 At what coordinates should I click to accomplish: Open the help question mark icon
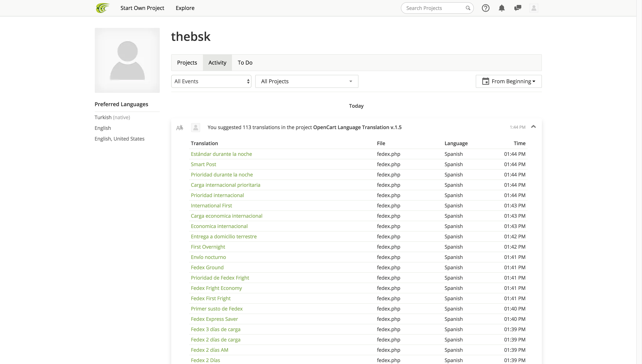click(x=486, y=8)
